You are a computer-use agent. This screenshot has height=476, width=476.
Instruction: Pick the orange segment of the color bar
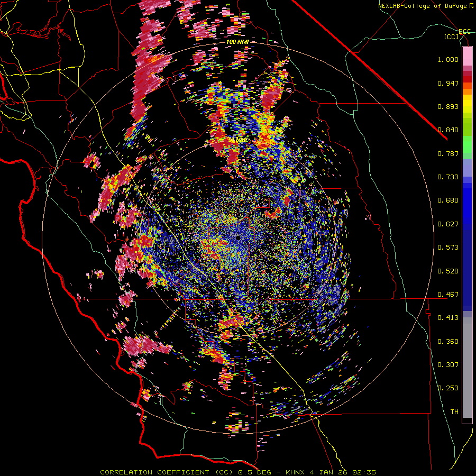(467, 91)
